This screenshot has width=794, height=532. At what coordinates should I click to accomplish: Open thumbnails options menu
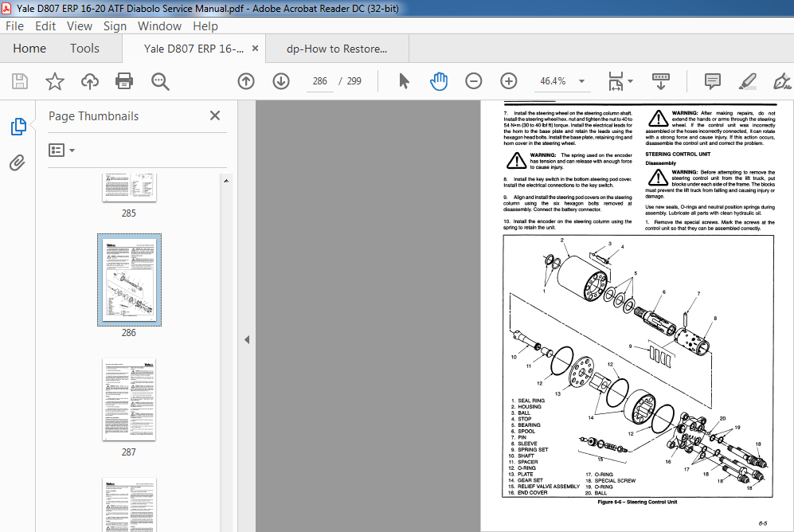tap(61, 151)
